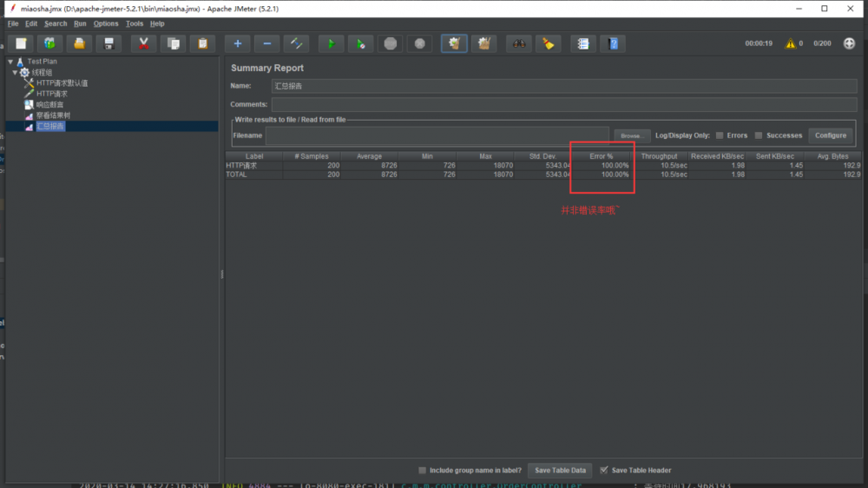This screenshot has width=868, height=488.
Task: Click the # Samples column header
Action: 312,156
